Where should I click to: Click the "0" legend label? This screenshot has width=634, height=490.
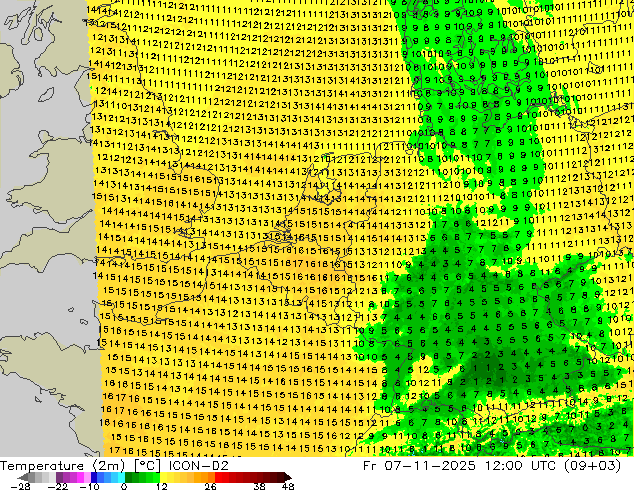124,486
